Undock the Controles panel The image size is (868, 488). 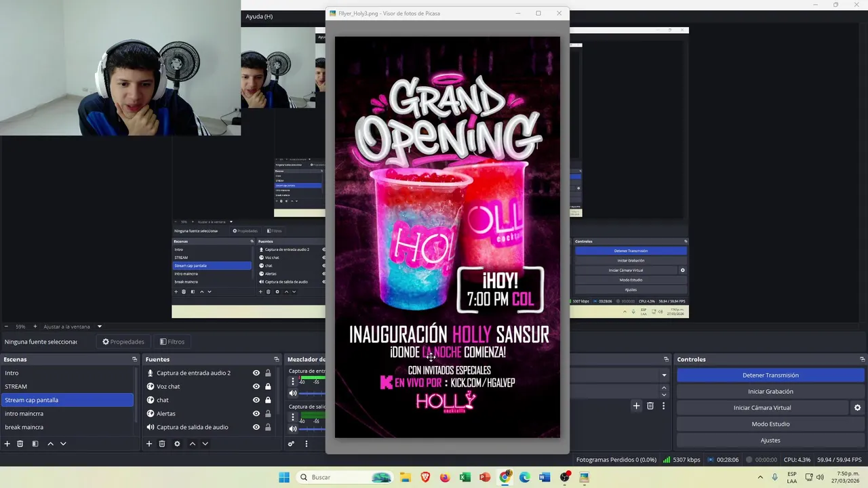(x=862, y=359)
